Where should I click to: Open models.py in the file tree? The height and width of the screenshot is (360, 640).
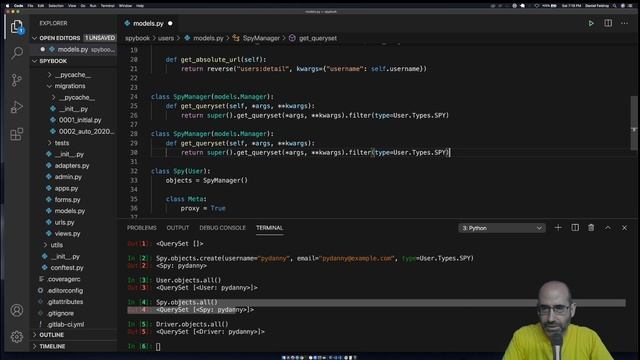(x=70, y=211)
